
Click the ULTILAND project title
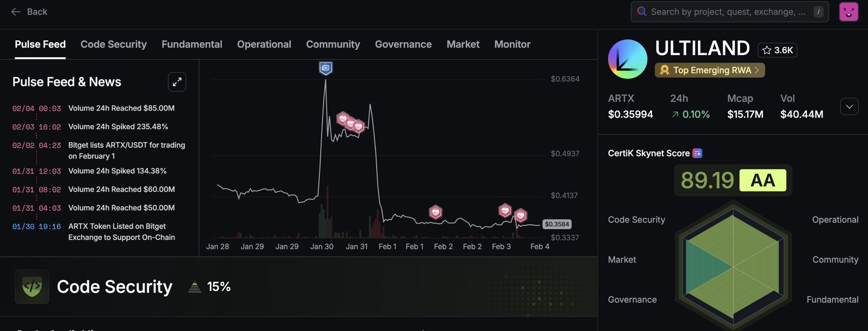[x=702, y=48]
